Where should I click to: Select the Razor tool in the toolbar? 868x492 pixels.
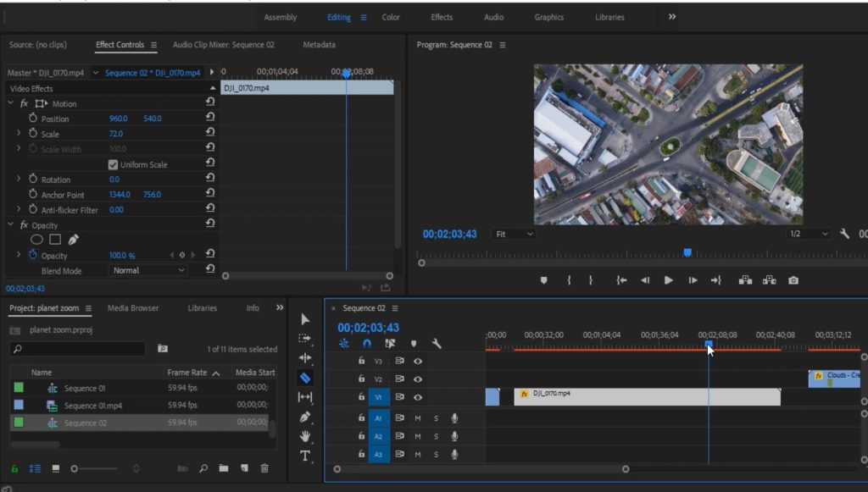click(x=305, y=378)
